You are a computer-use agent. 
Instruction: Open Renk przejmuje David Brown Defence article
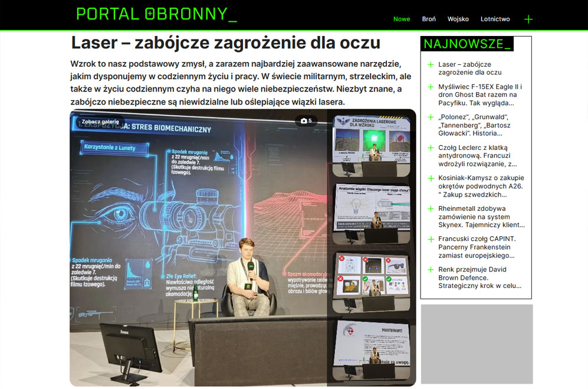point(479,277)
